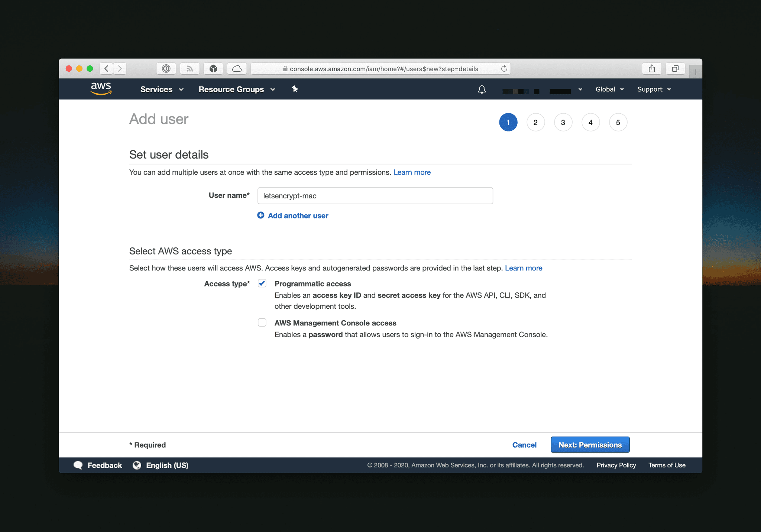Click the AWS logo in the navigation bar
The width and height of the screenshot is (761, 532).
(x=100, y=89)
